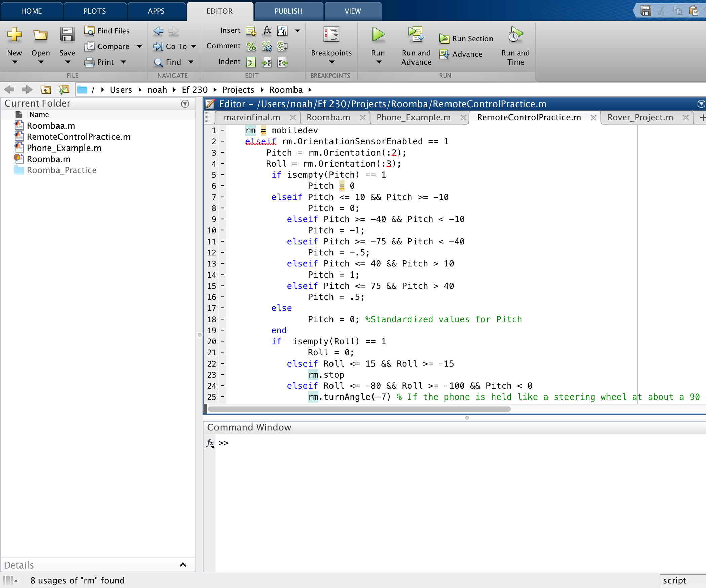Expand the Details panel chevron
Viewport: 706px width, 588px height.
[x=183, y=565]
